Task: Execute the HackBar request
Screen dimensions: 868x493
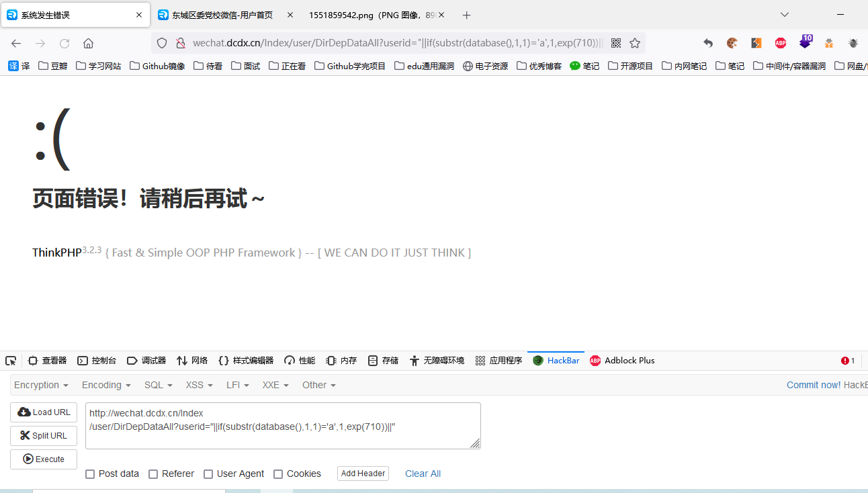Action: 44,459
